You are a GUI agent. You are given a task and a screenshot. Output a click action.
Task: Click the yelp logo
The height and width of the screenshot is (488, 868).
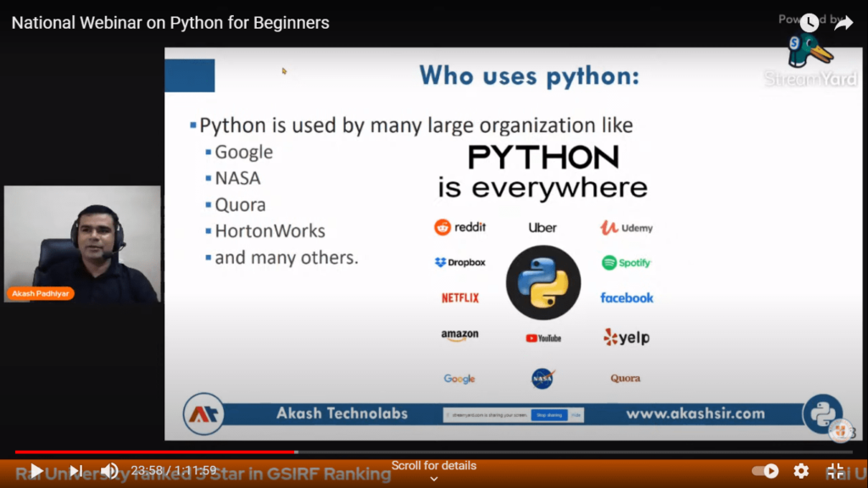click(626, 337)
